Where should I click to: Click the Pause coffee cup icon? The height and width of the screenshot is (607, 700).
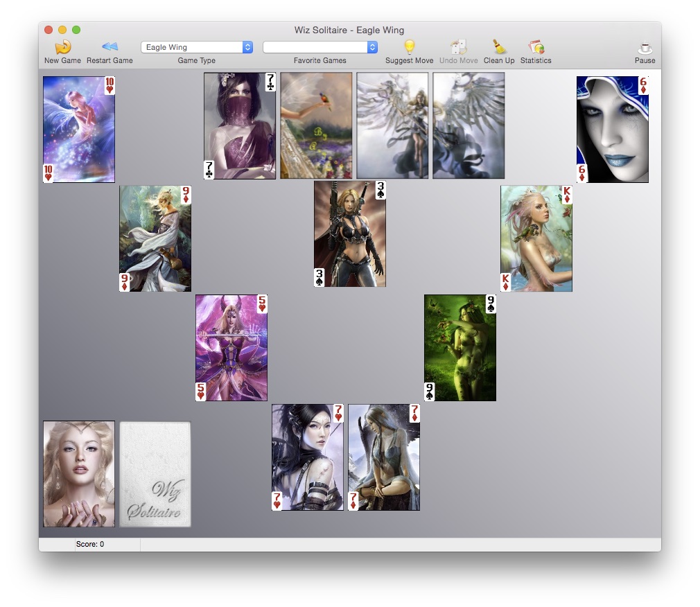coord(645,48)
